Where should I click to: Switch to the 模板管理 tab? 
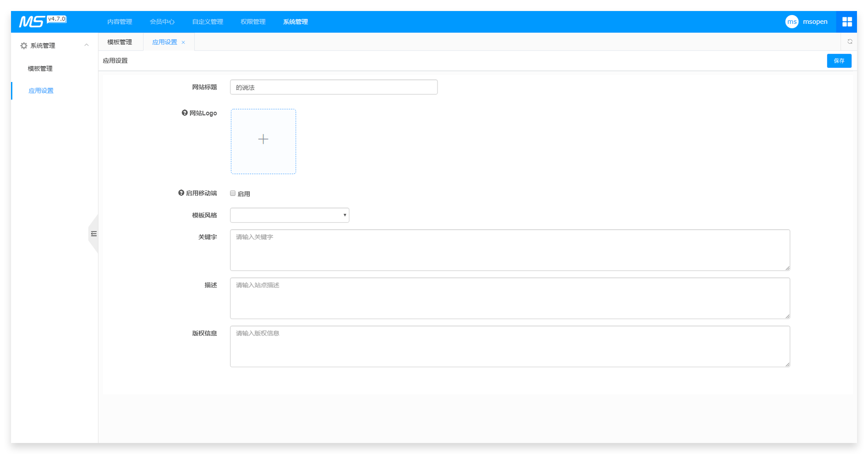pos(119,42)
